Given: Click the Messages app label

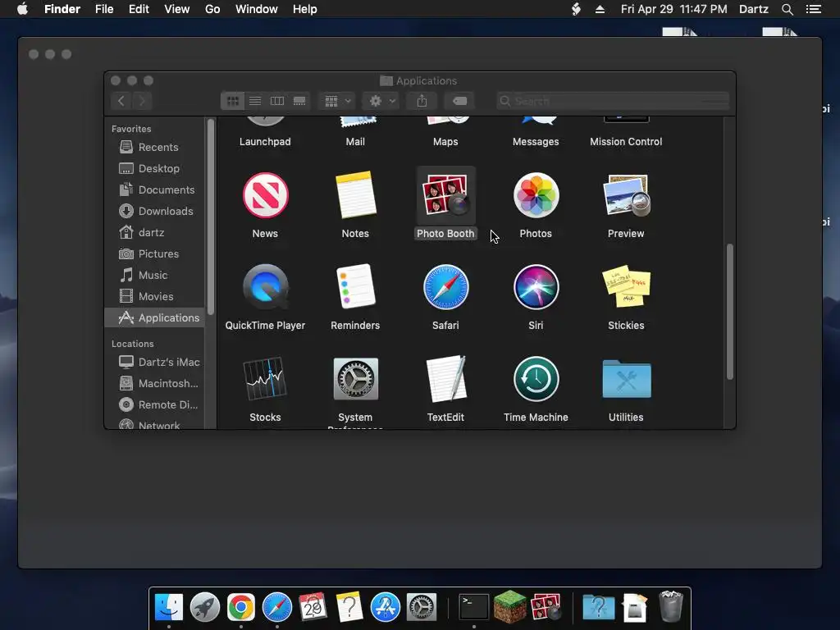Looking at the screenshot, I should click(536, 142).
